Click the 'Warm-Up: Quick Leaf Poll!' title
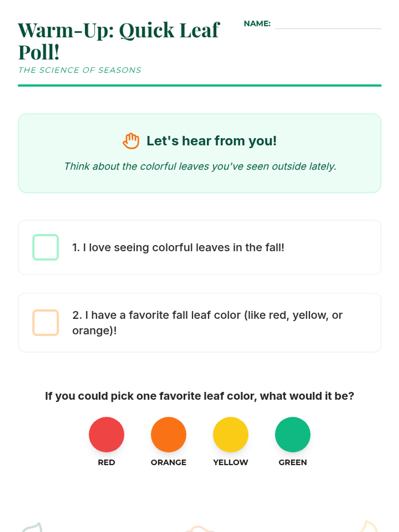 (119, 41)
